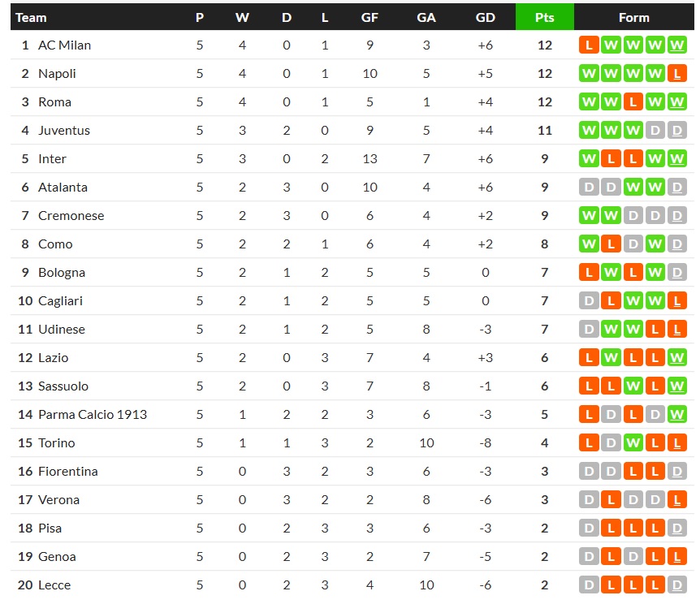Select the Form column header
700x604 pixels.
click(633, 17)
